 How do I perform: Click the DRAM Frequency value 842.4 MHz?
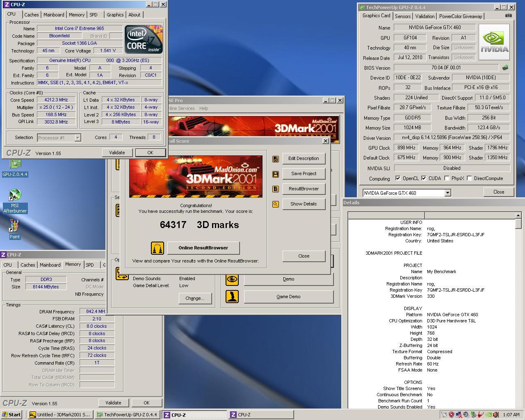coord(93,312)
